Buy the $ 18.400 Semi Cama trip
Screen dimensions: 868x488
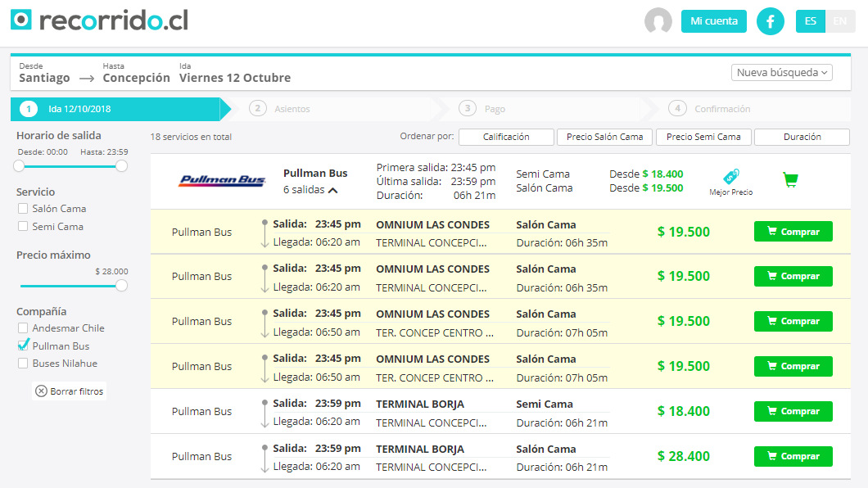pos(793,411)
